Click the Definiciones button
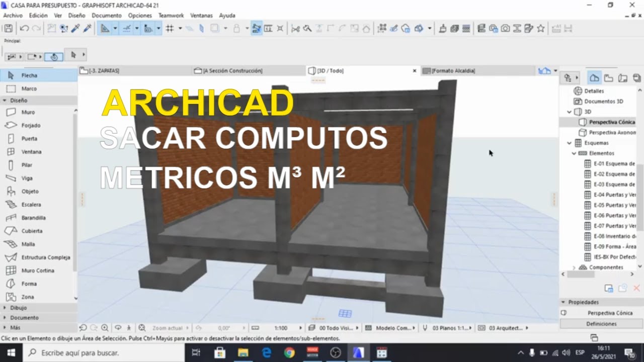 tap(601, 324)
